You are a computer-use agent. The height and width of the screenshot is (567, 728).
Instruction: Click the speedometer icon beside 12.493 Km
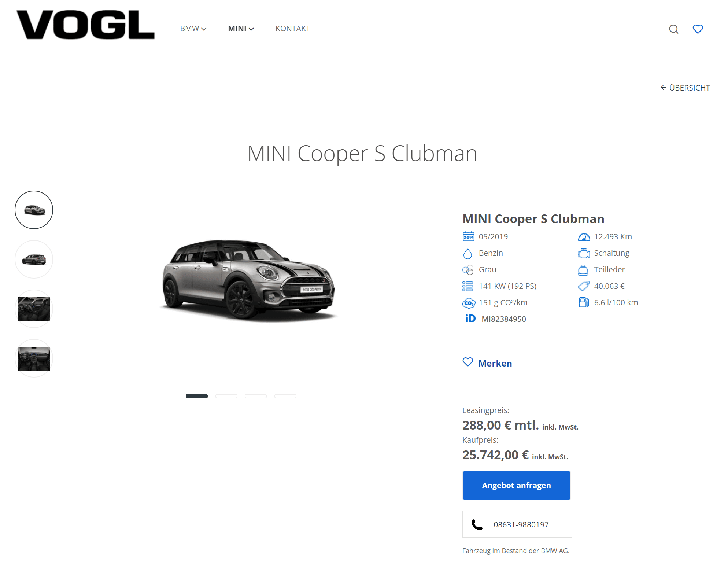tap(584, 237)
